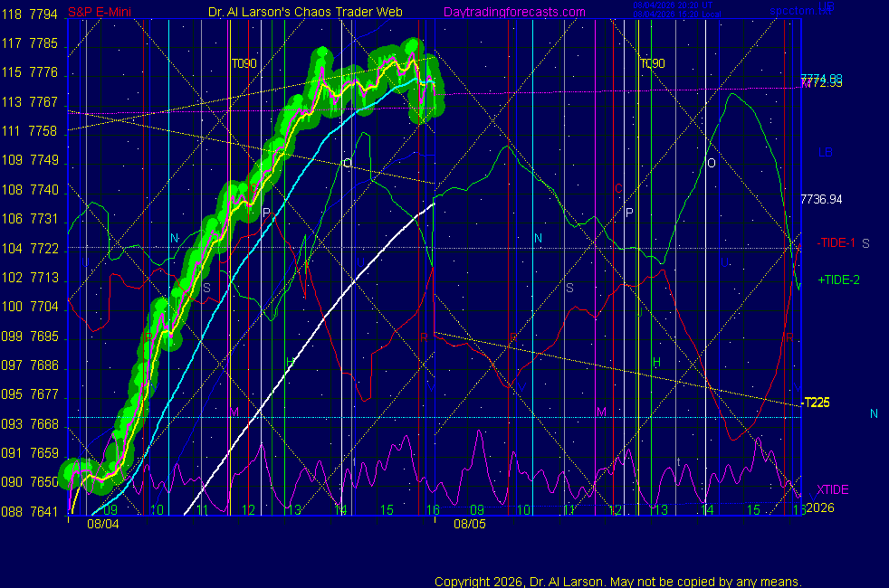Select the y-axis label '109 7749'

pos(29,160)
